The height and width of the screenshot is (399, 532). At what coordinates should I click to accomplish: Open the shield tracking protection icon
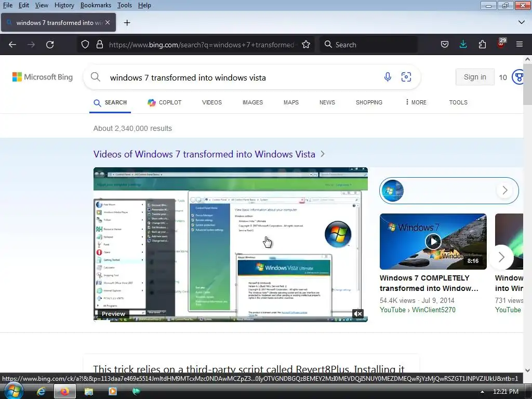85,45
